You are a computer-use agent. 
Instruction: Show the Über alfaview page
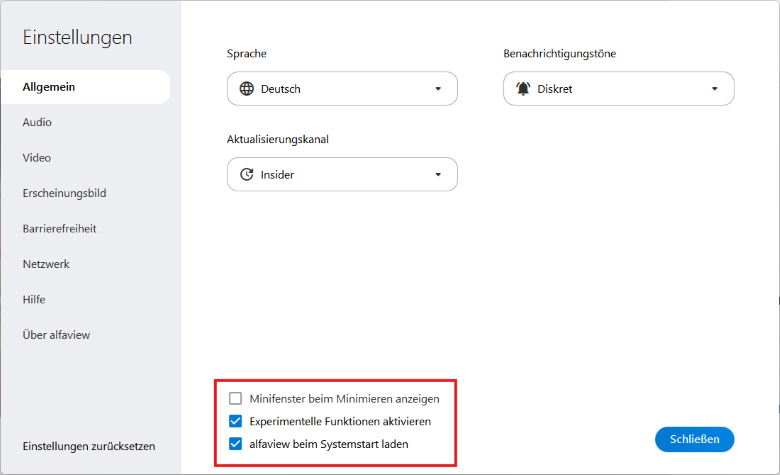tap(56, 335)
